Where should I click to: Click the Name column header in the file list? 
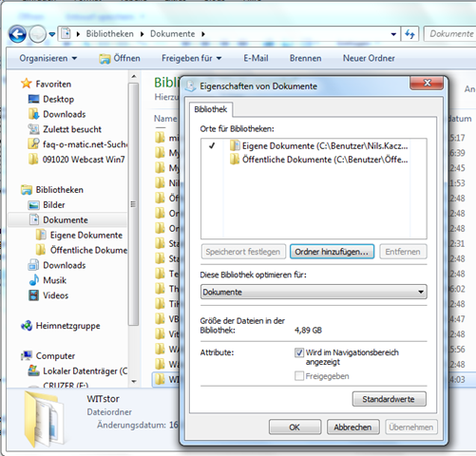pos(165,119)
